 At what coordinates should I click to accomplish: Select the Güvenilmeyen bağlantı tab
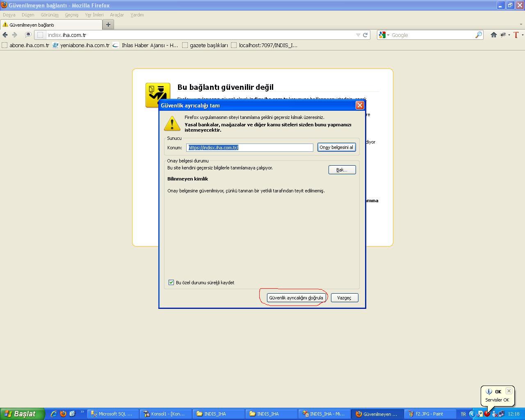coord(50,25)
